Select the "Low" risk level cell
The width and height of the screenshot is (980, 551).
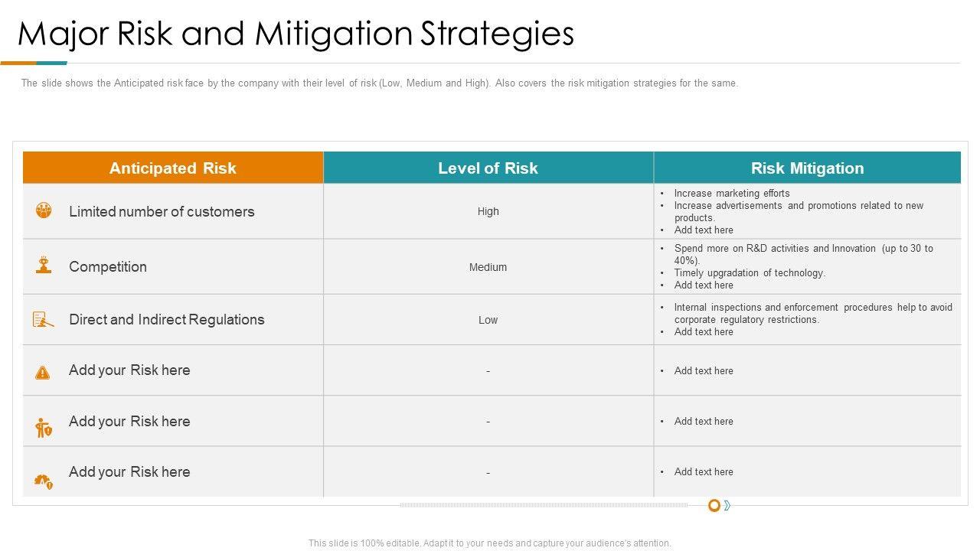pyautogui.click(x=488, y=321)
